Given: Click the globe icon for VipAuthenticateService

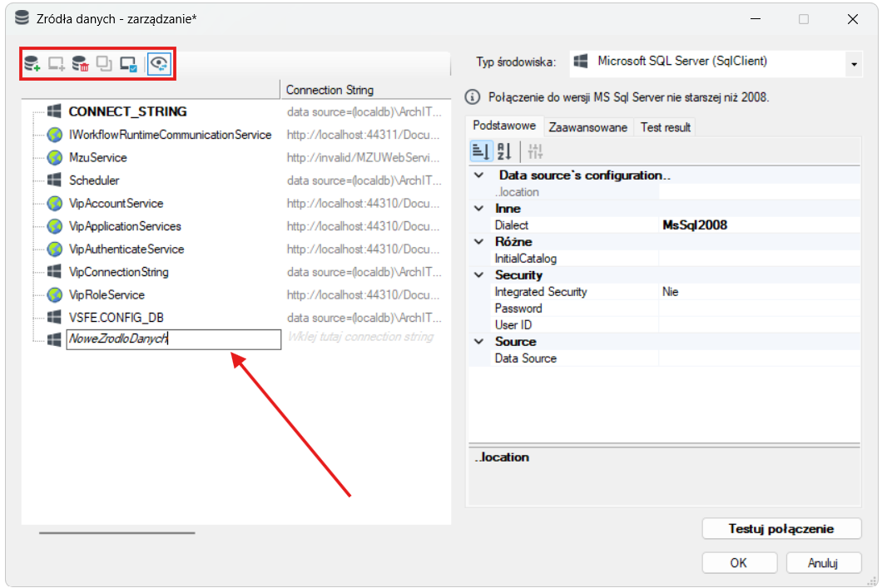Looking at the screenshot, I should coord(55,249).
